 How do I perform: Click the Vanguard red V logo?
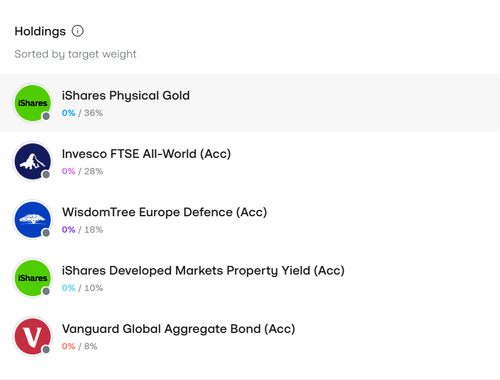32,336
